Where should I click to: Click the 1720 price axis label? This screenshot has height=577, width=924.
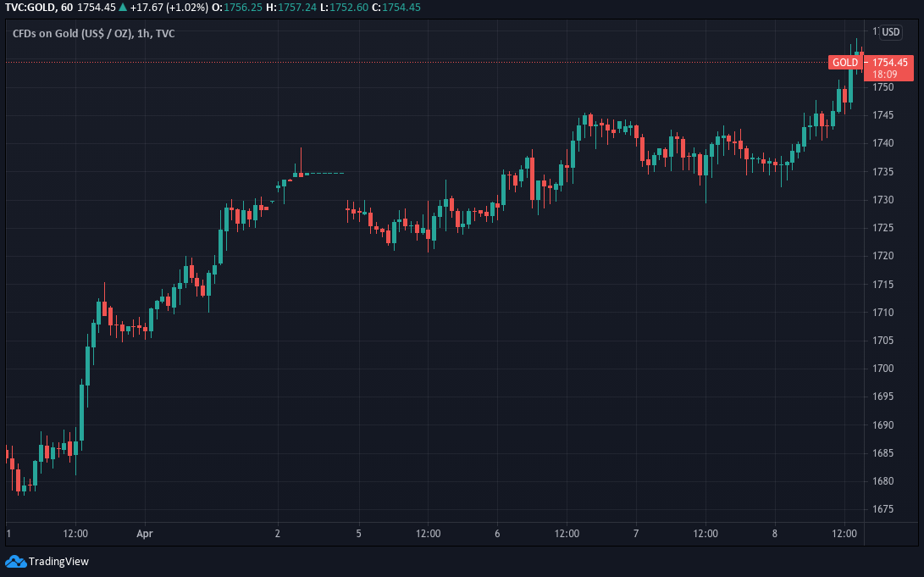coord(883,256)
